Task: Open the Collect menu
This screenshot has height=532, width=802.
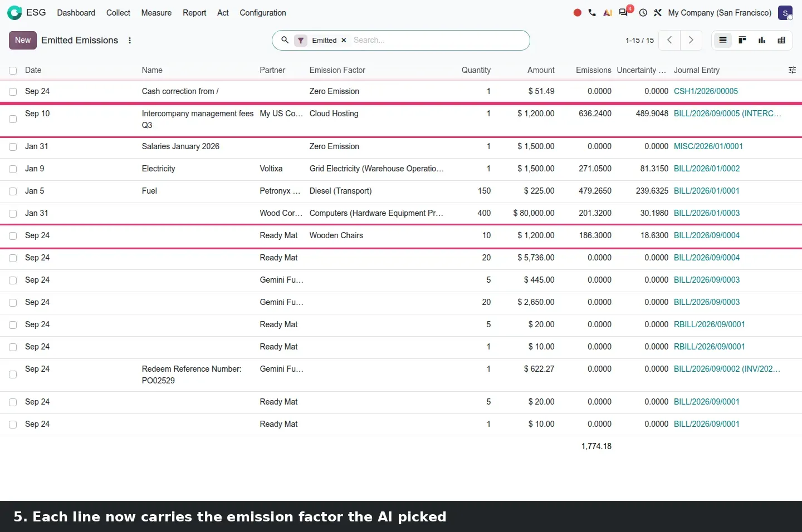Action: (x=118, y=12)
